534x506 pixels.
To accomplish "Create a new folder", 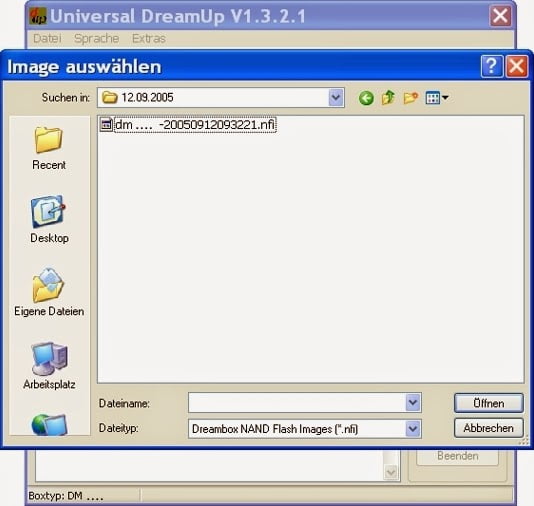I will tap(411, 98).
